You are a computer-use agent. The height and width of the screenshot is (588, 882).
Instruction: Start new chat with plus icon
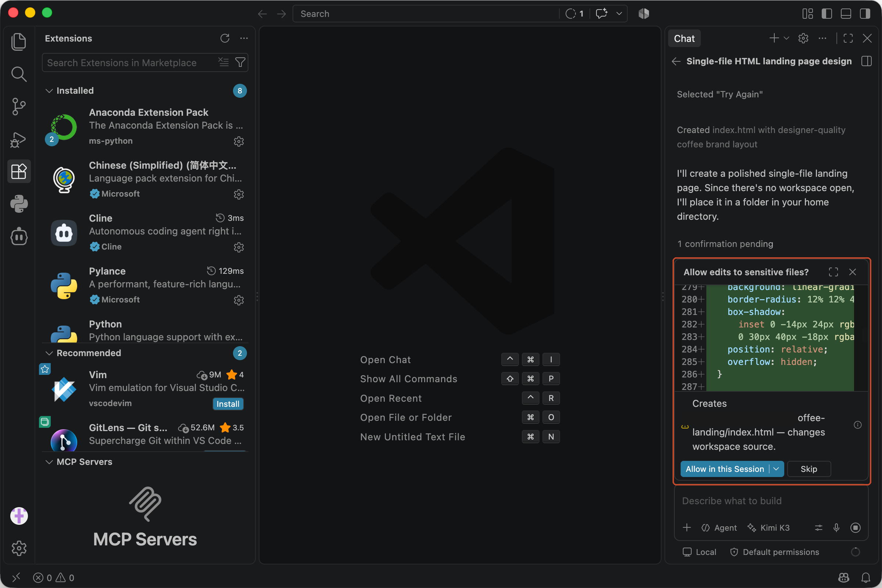pos(774,38)
